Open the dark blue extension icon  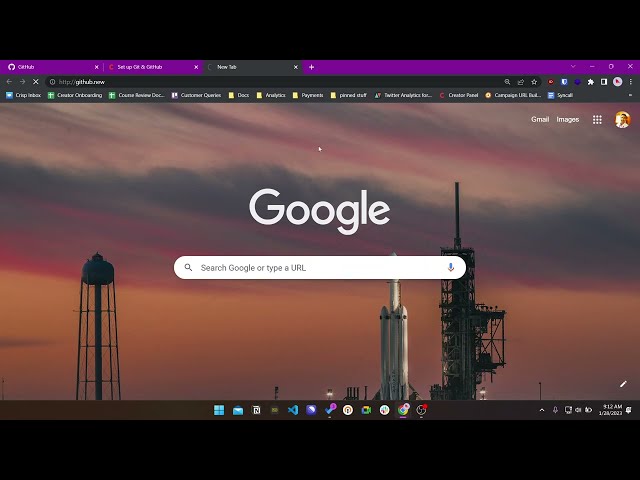pyautogui.click(x=577, y=82)
